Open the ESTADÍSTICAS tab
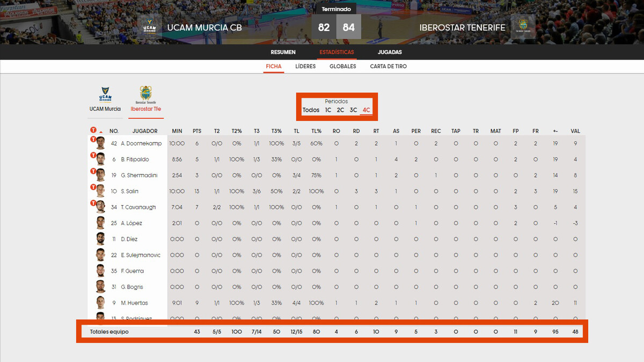Viewport: 644px width, 362px height. coord(336,52)
